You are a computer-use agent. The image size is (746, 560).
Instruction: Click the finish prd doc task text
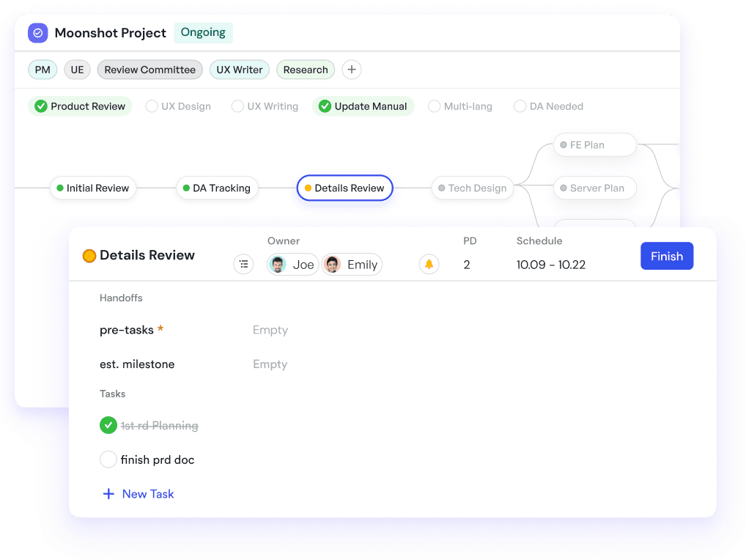158,460
